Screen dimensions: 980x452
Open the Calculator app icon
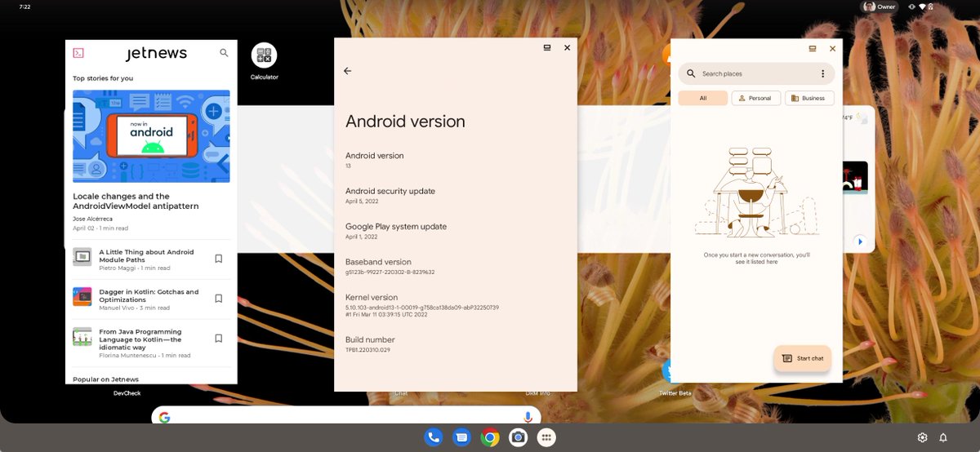[x=264, y=55]
